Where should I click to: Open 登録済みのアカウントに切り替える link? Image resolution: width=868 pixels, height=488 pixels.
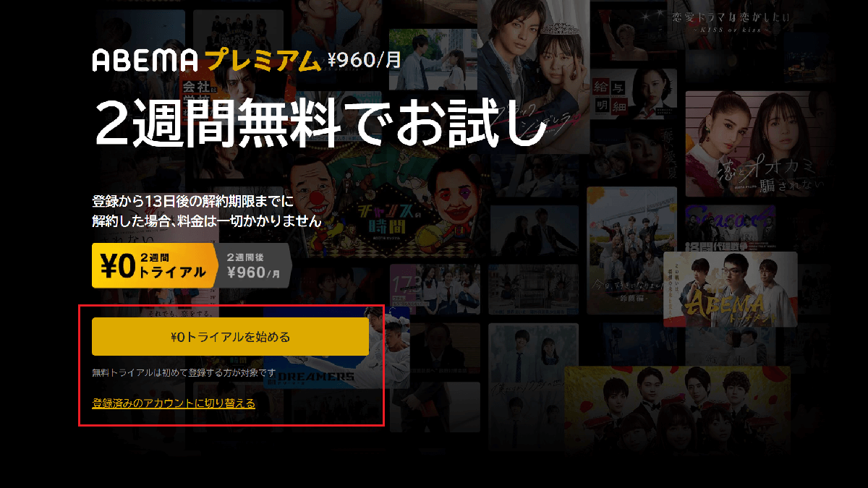tap(174, 403)
